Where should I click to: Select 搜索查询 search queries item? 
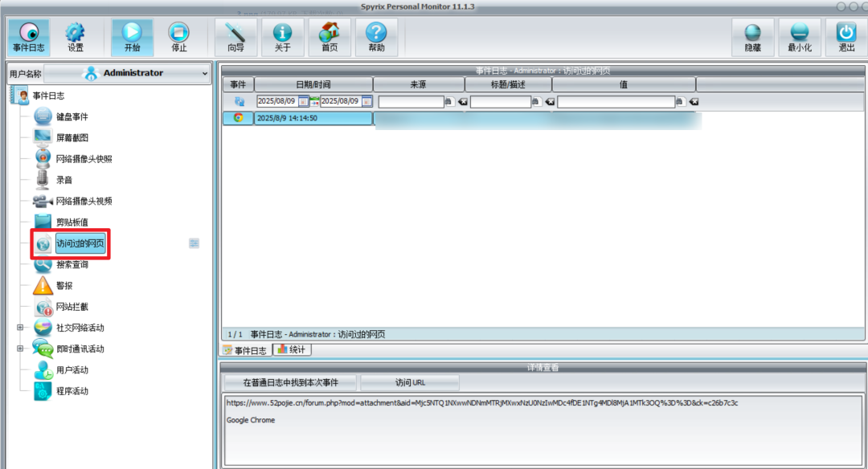click(x=72, y=264)
